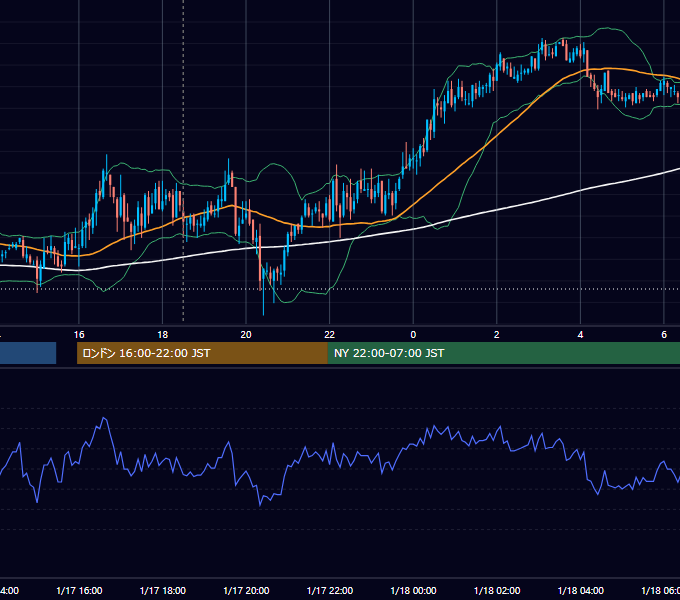Click the hour label 6 on price chart axis
Viewport: 680px width, 600px height.
(664, 335)
